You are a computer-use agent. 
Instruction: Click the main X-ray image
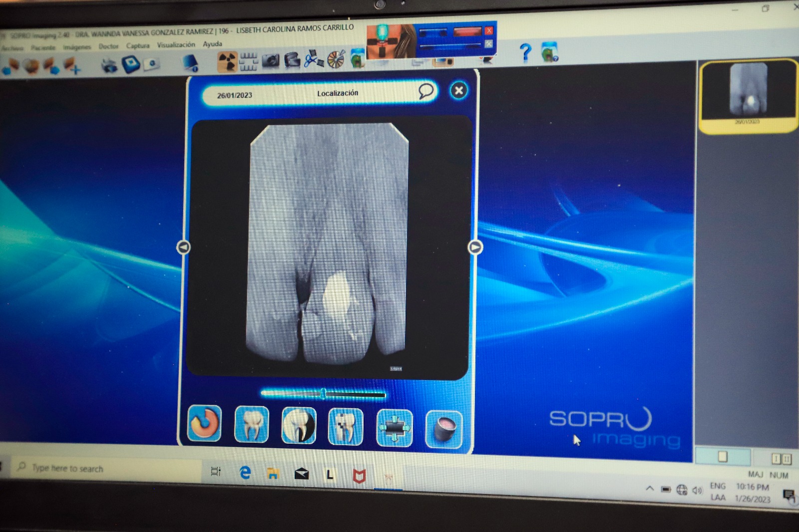point(328,243)
